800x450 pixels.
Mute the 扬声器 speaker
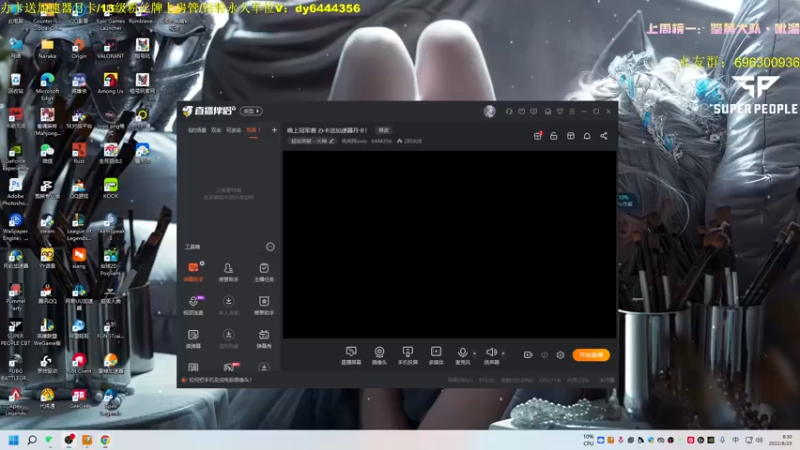491,355
